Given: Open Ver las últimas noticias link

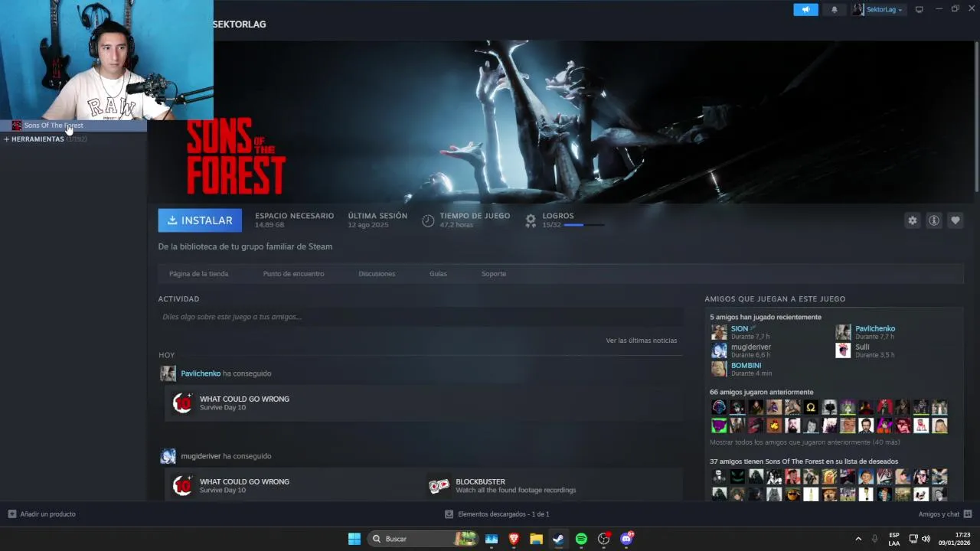Looking at the screenshot, I should (642, 341).
